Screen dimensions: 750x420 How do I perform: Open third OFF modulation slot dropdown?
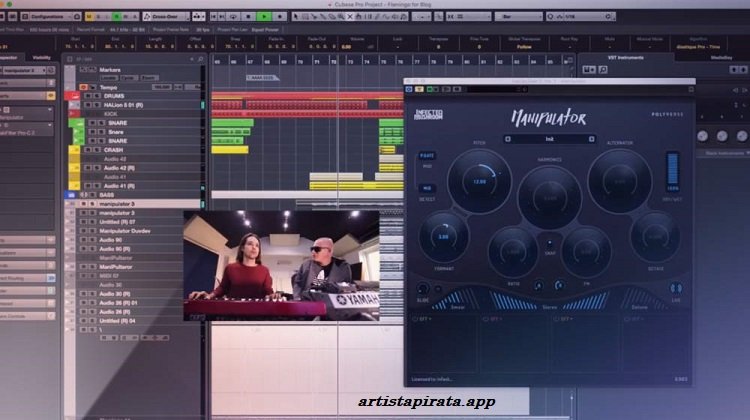(565, 319)
